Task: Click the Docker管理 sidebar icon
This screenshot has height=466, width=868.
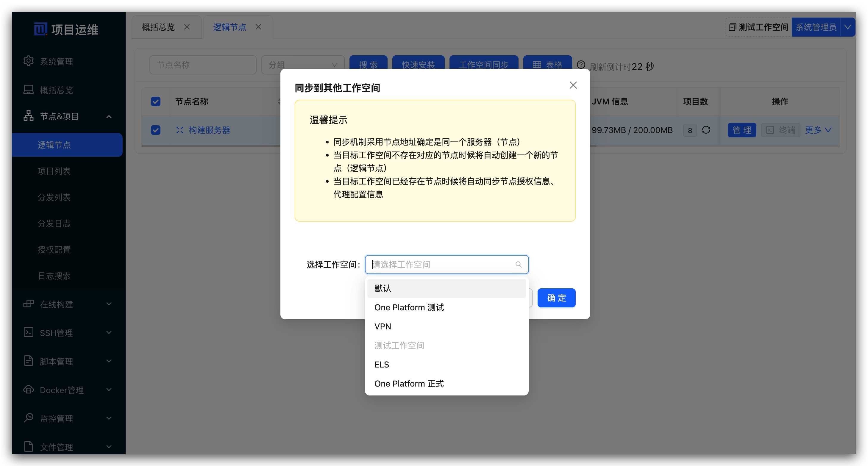Action: coord(29,390)
